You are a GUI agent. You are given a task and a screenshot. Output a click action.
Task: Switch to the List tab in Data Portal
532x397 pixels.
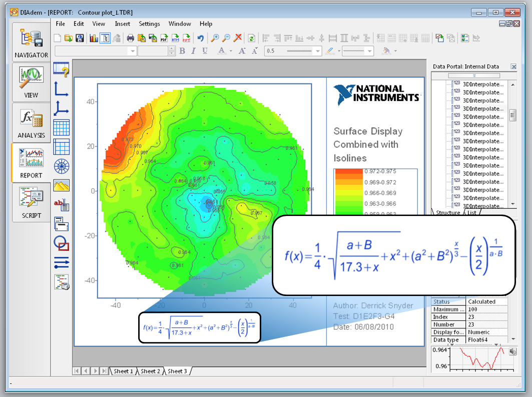pos(471,212)
